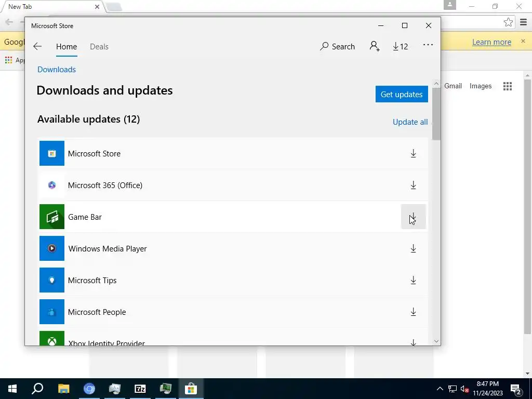
Task: Open the downloads indicator showing 12
Action: pos(401,46)
